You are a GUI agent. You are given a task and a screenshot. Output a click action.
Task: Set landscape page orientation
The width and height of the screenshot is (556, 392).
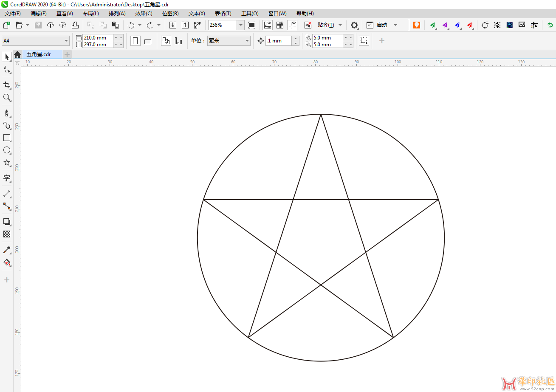click(x=148, y=41)
